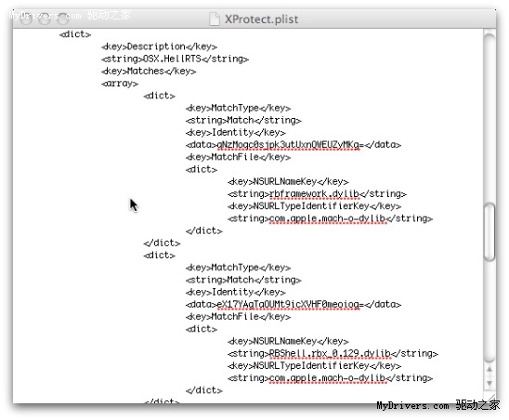
Task: Click the key Matches line
Action: 149,72
